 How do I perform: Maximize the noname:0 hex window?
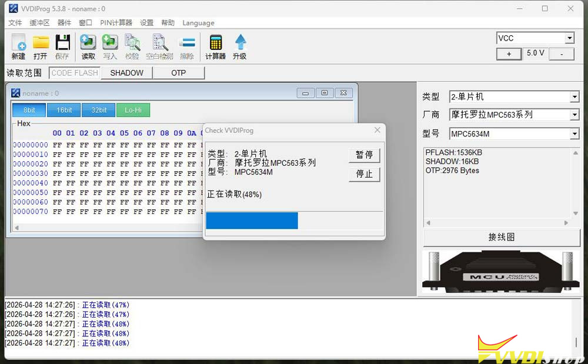[x=325, y=93]
